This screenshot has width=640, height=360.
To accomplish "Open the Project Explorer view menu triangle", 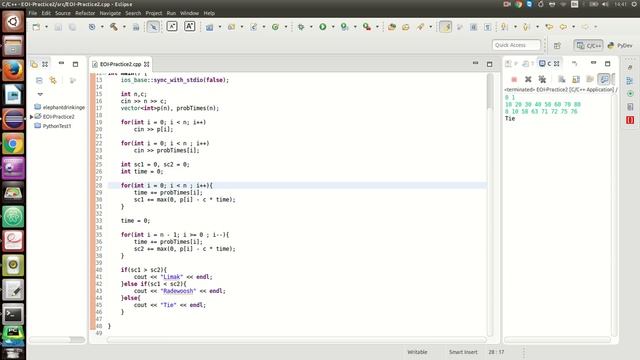I will [40, 94].
